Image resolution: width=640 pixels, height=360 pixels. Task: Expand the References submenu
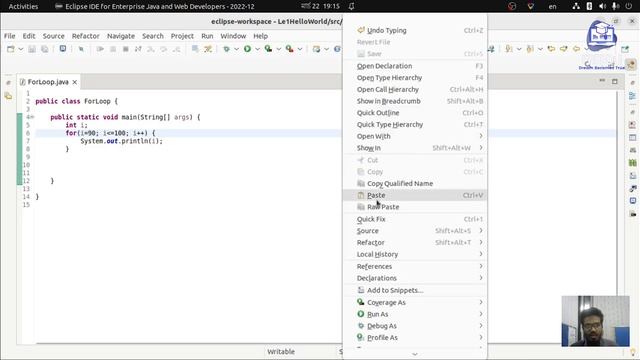click(415, 267)
